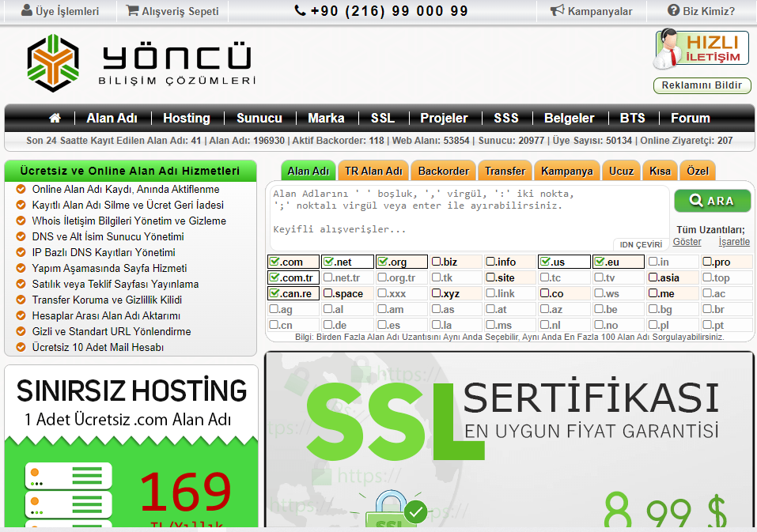Open the SSS menu item
Screen dimensions: 757x532
click(506, 118)
